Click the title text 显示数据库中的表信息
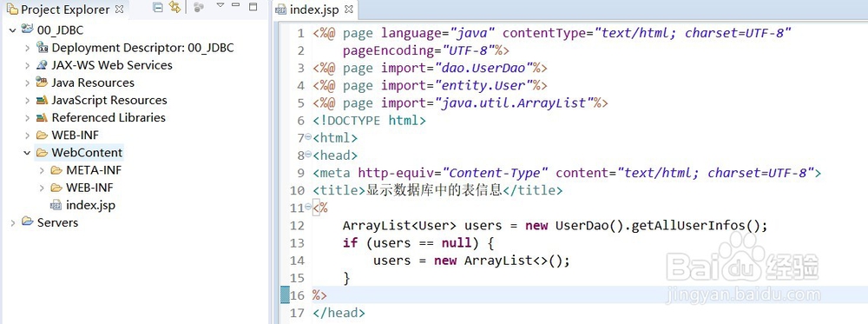868x324 pixels. click(434, 190)
